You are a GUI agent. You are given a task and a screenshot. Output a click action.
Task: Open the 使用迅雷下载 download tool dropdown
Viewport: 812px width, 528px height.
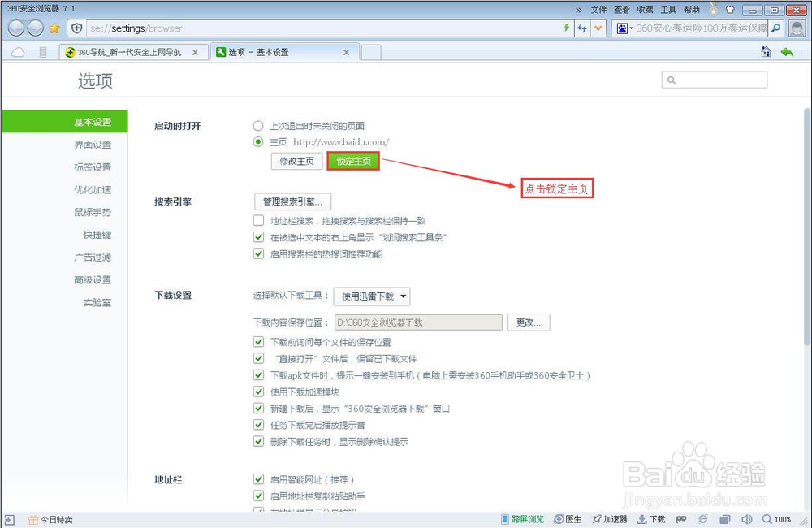pyautogui.click(x=372, y=296)
